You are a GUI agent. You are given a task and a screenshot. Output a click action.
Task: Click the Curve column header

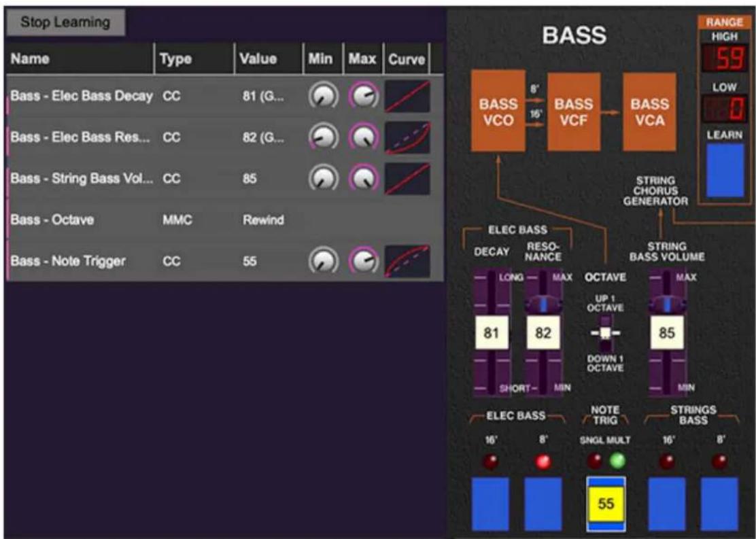pyautogui.click(x=407, y=59)
